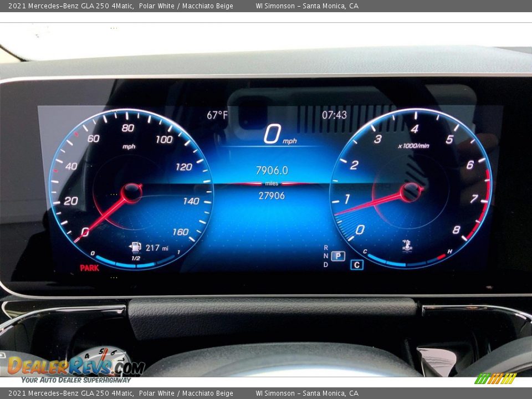
Task: Tap the R gear letter
Action: pos(326,248)
